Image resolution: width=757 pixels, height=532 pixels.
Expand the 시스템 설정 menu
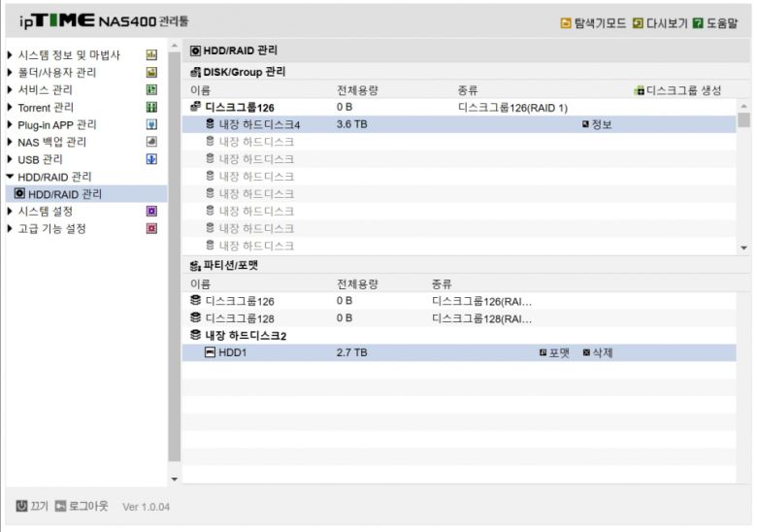9,212
